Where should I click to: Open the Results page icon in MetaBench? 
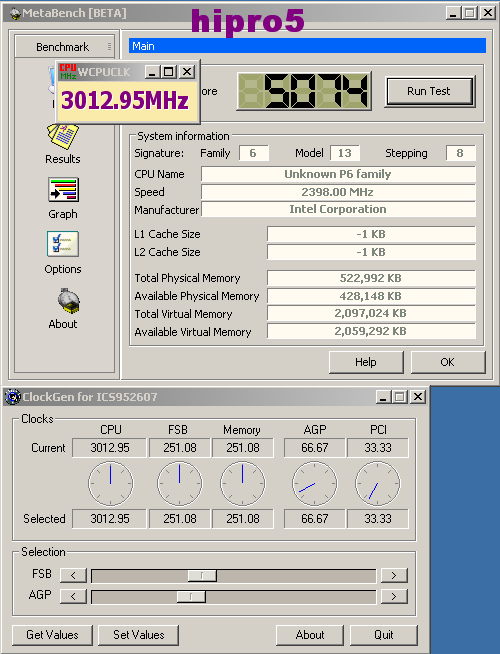(x=63, y=136)
